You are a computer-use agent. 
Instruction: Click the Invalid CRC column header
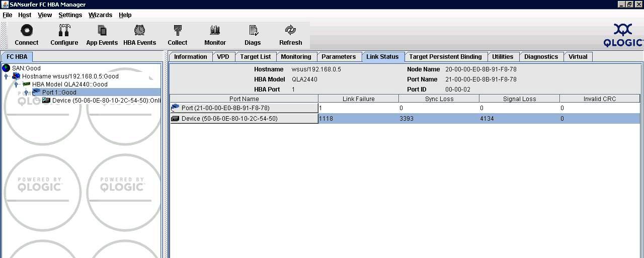[600, 99]
